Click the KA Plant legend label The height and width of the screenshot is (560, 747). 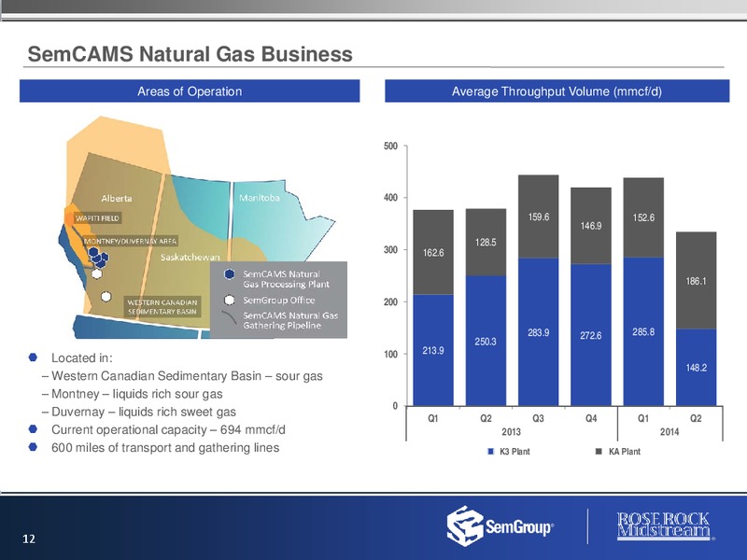pyautogui.click(x=624, y=452)
